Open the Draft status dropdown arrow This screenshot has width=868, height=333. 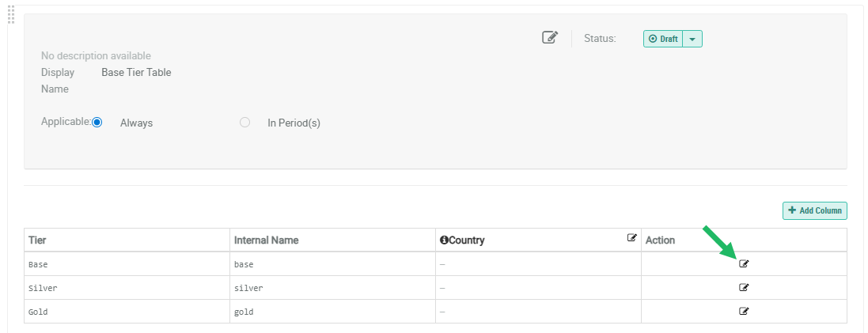point(692,39)
